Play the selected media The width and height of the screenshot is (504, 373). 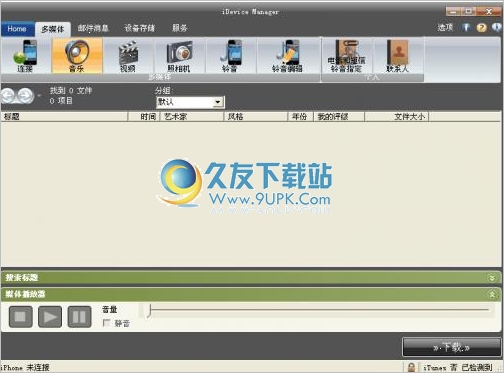coord(50,317)
